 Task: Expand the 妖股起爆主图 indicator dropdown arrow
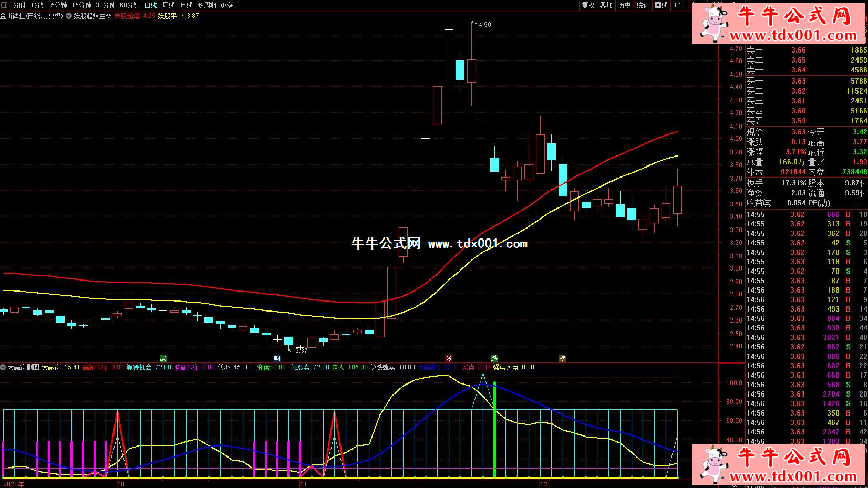[69, 16]
